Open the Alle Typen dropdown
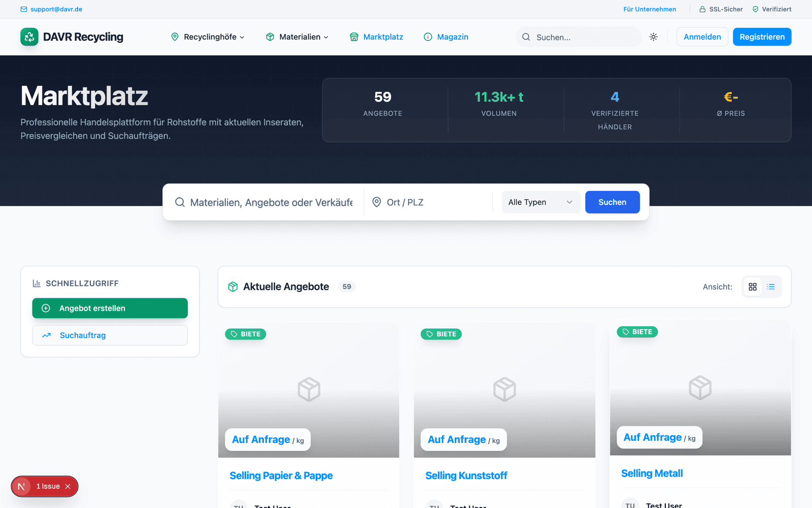 (540, 202)
